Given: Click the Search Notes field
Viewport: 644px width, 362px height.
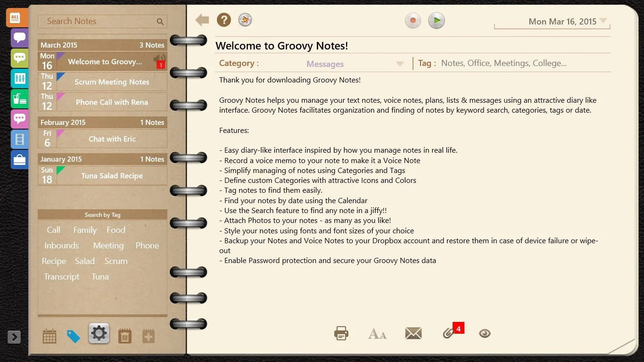Looking at the screenshot, I should click(102, 21).
